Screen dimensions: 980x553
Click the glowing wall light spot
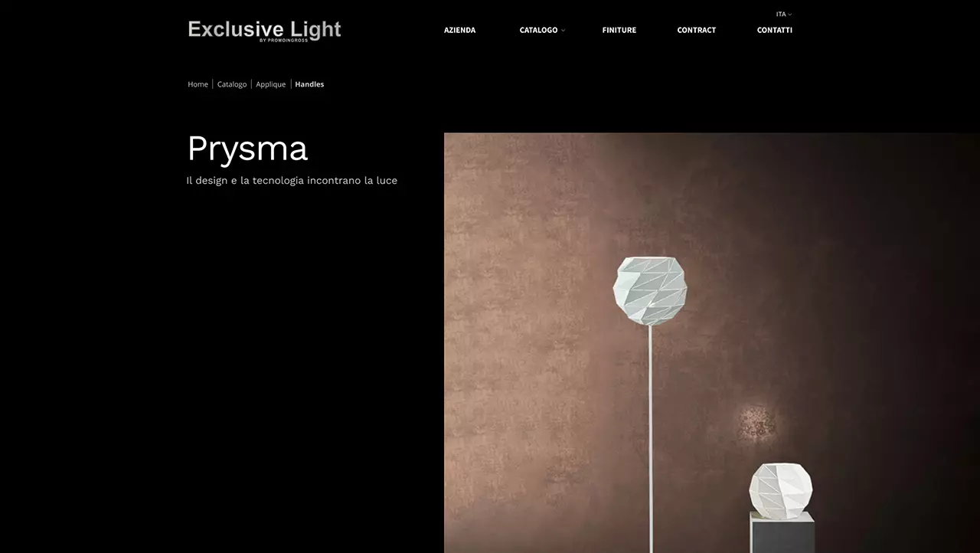(756, 423)
